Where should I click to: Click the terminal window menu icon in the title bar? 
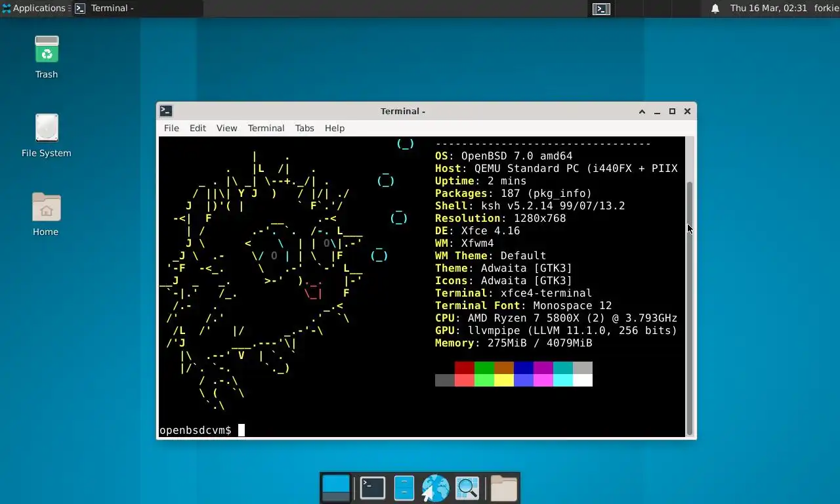point(166,111)
